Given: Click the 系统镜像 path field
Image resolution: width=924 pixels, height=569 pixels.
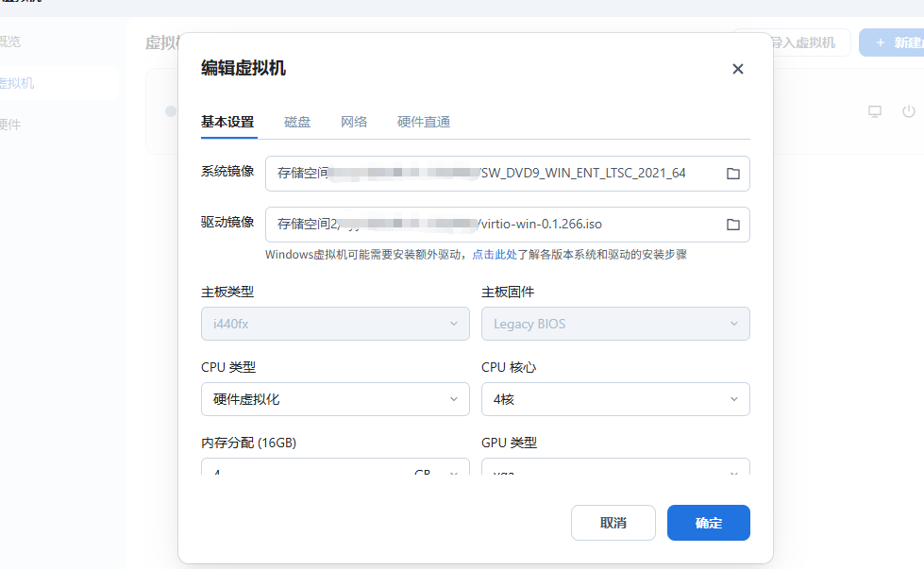Looking at the screenshot, I should [x=491, y=174].
